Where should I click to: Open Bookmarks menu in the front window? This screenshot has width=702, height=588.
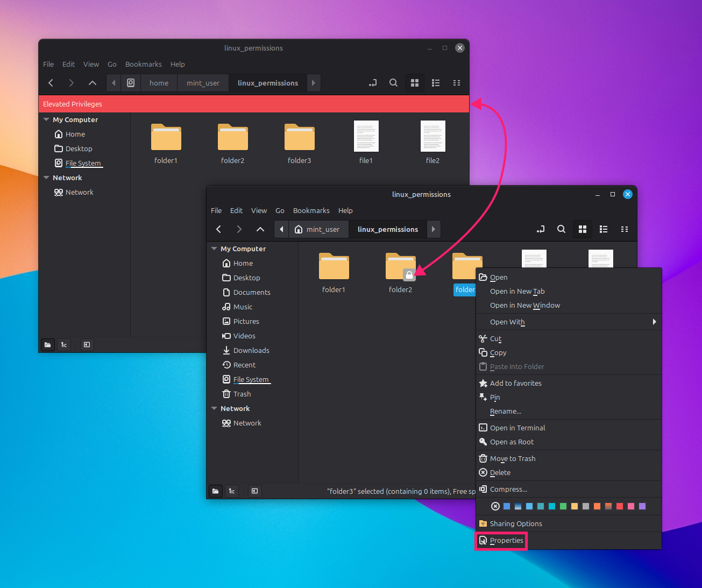pyautogui.click(x=311, y=210)
